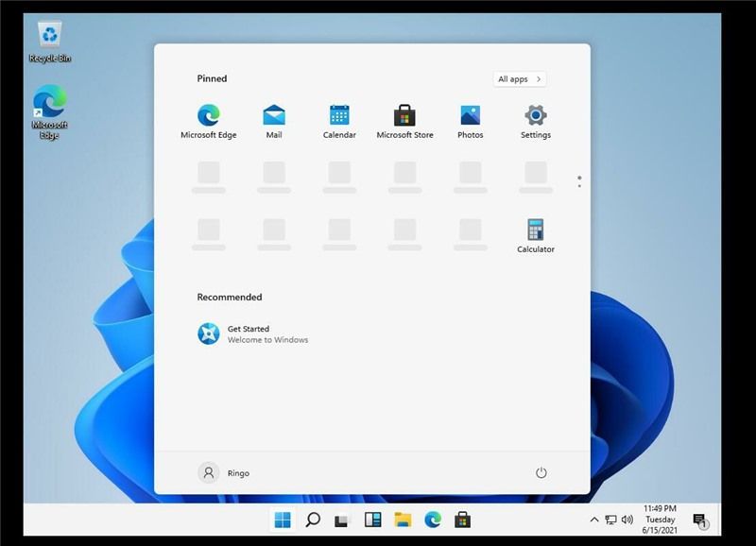756x546 pixels.
Task: Open the Photos app
Action: pos(470,115)
